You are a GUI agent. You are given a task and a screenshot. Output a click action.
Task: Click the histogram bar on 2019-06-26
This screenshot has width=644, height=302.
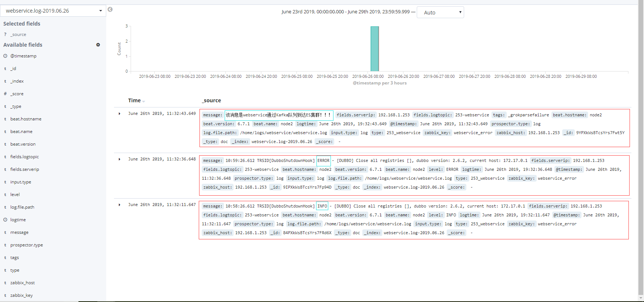click(375, 49)
